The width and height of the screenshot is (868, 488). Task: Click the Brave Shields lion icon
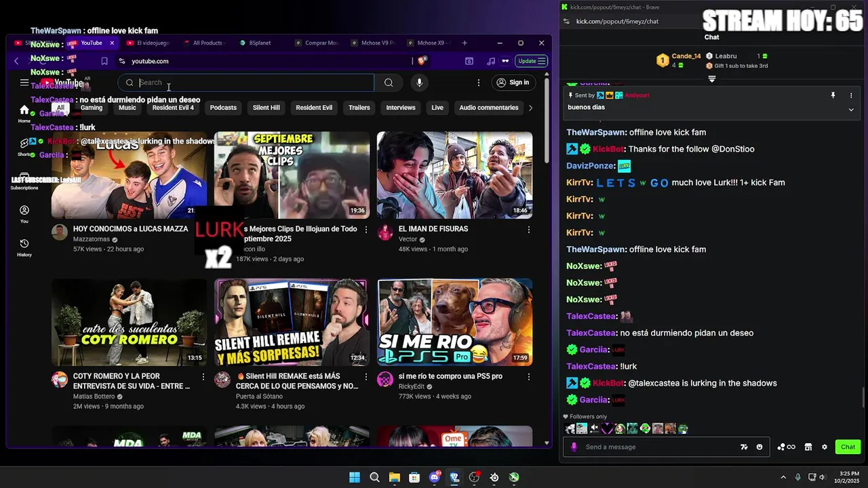coord(422,61)
